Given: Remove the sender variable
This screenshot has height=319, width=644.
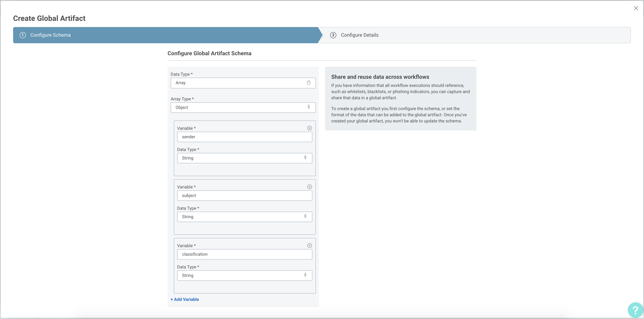Looking at the screenshot, I should [310, 128].
